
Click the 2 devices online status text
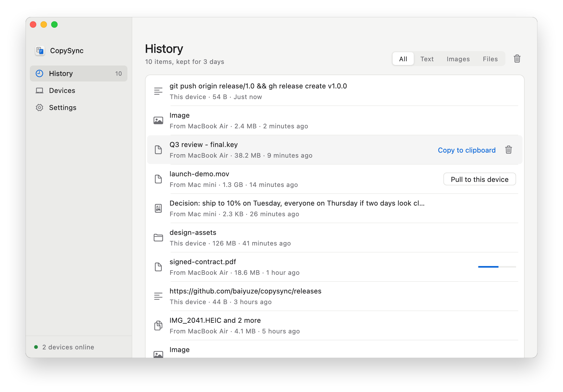click(68, 347)
